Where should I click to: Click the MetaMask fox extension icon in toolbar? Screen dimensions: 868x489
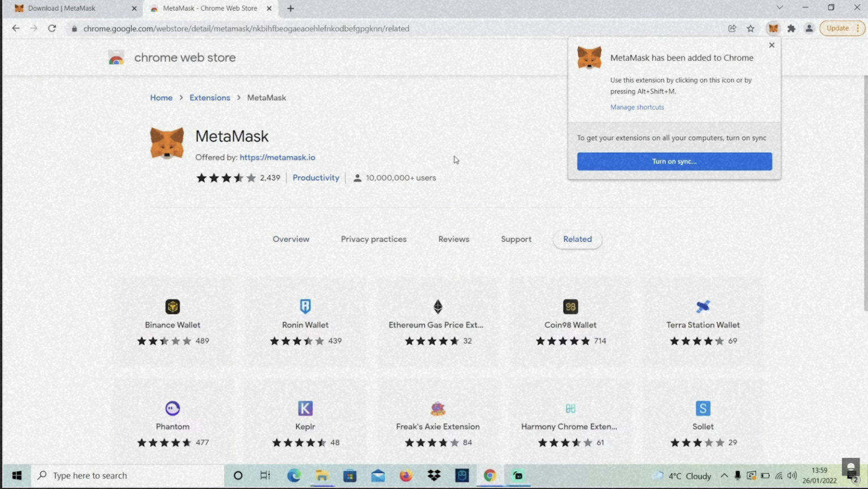[x=773, y=28]
